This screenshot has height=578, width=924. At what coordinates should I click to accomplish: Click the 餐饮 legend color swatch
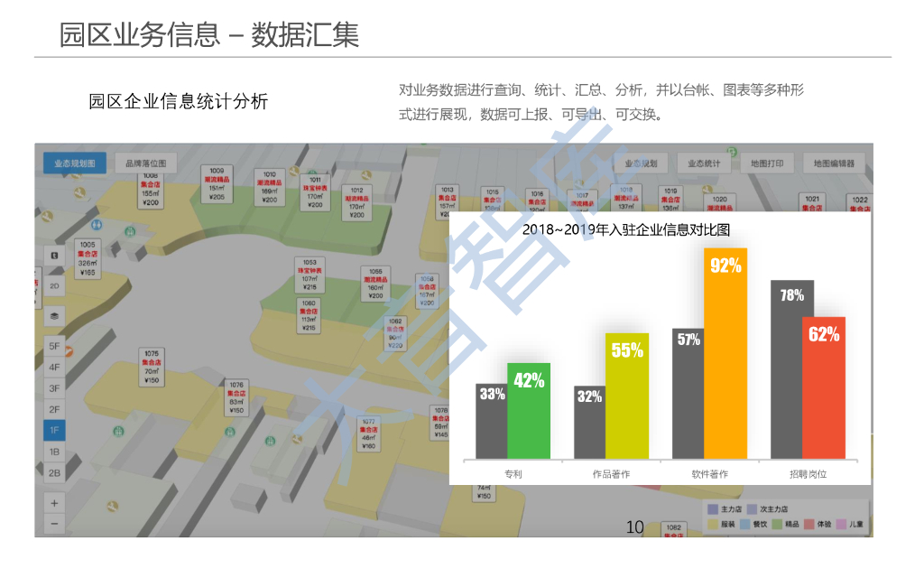[x=744, y=524]
